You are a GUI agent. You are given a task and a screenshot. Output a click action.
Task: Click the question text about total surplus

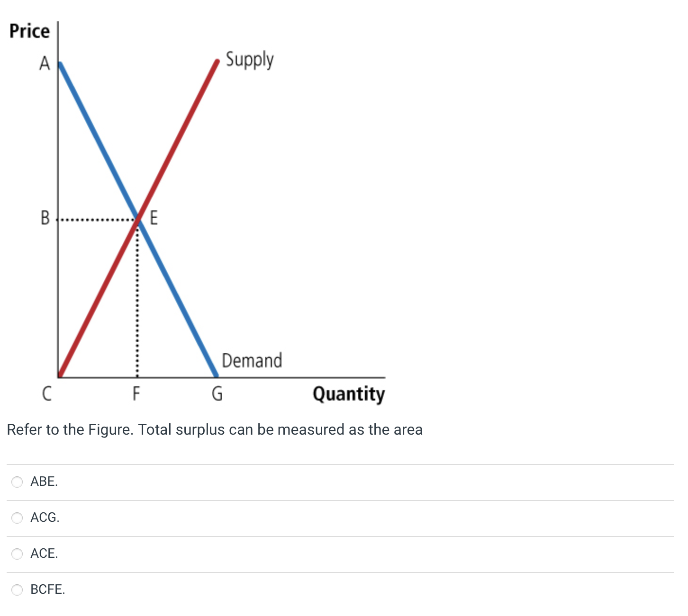216,429
